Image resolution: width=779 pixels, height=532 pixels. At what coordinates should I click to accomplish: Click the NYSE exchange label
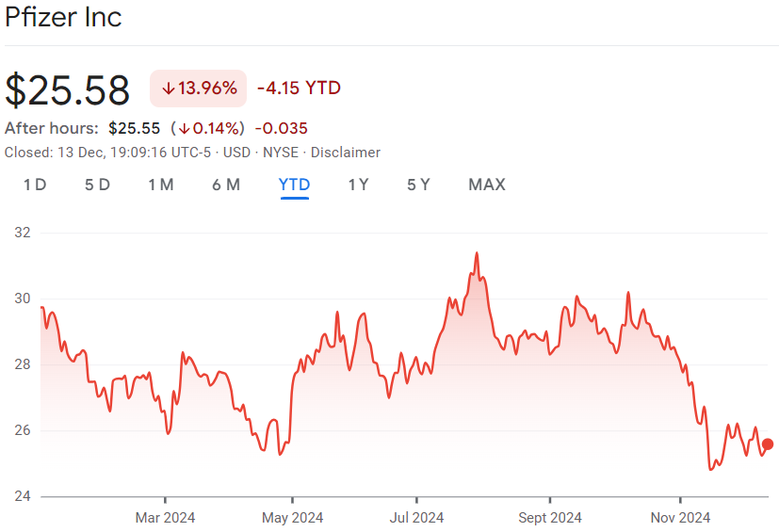pos(281,153)
